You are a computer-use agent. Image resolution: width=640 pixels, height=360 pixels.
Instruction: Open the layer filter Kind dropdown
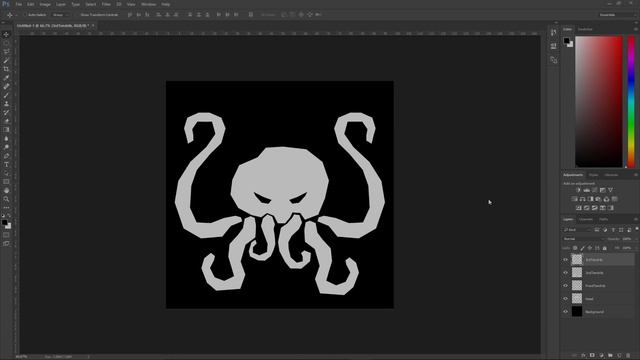(577, 230)
